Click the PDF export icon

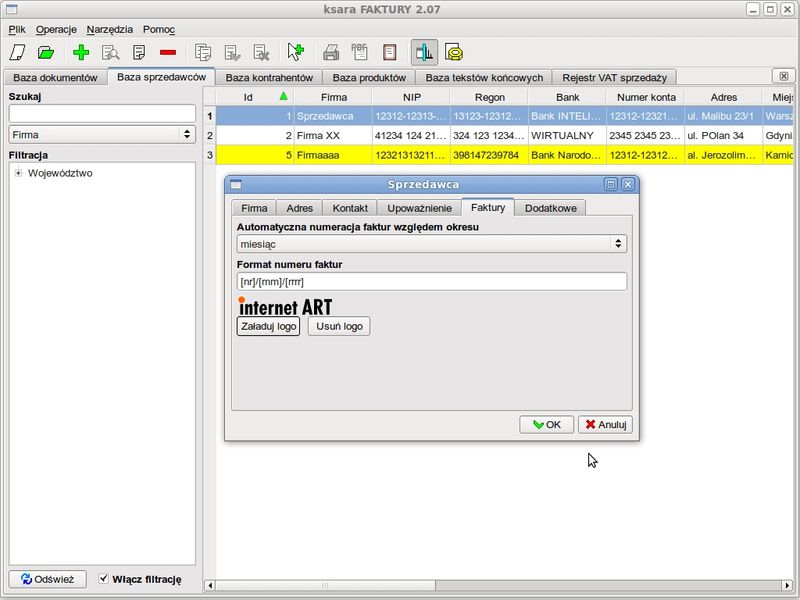[x=360, y=52]
